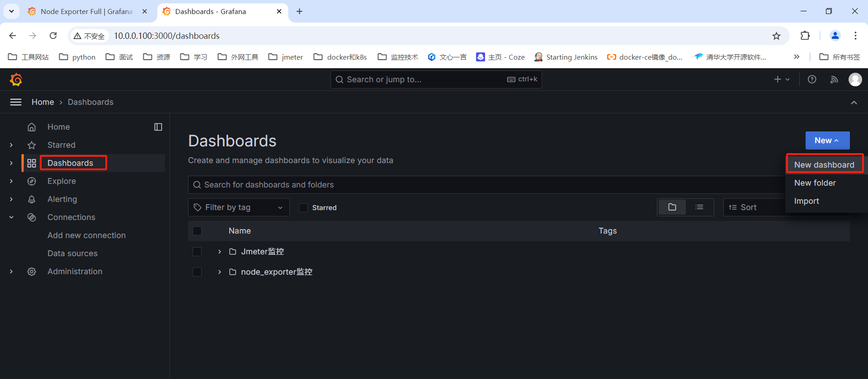Click the Grafana logo icon
868x379 pixels.
pyautogui.click(x=16, y=80)
